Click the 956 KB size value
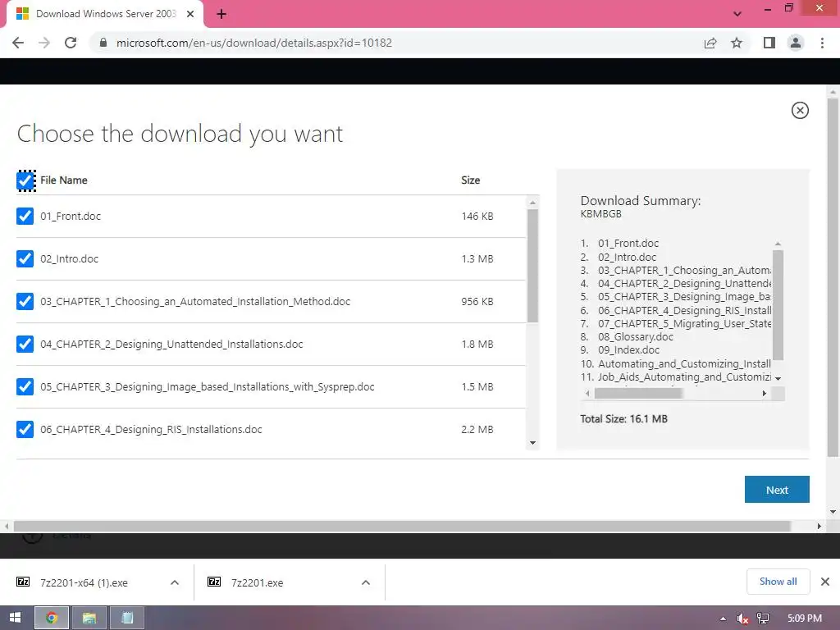840x630 pixels. pyautogui.click(x=477, y=302)
